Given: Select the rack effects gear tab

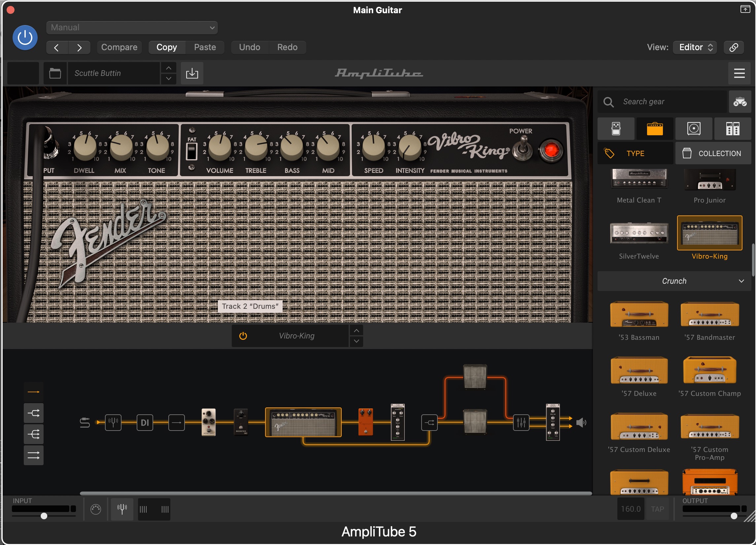Looking at the screenshot, I should click(x=733, y=129).
